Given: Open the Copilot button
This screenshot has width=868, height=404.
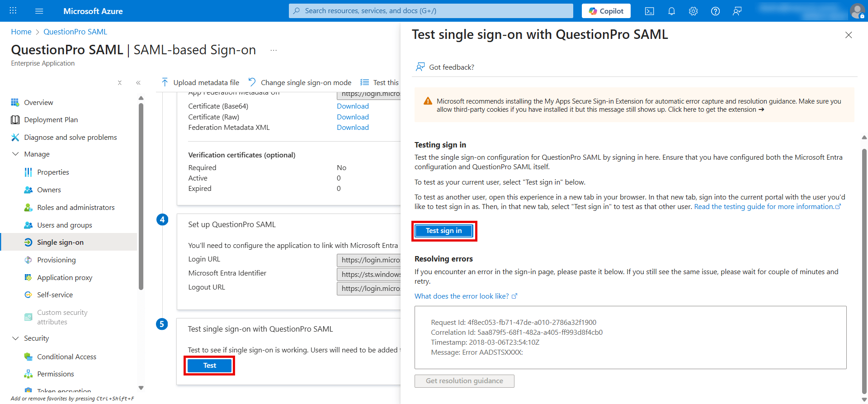Looking at the screenshot, I should coord(606,11).
